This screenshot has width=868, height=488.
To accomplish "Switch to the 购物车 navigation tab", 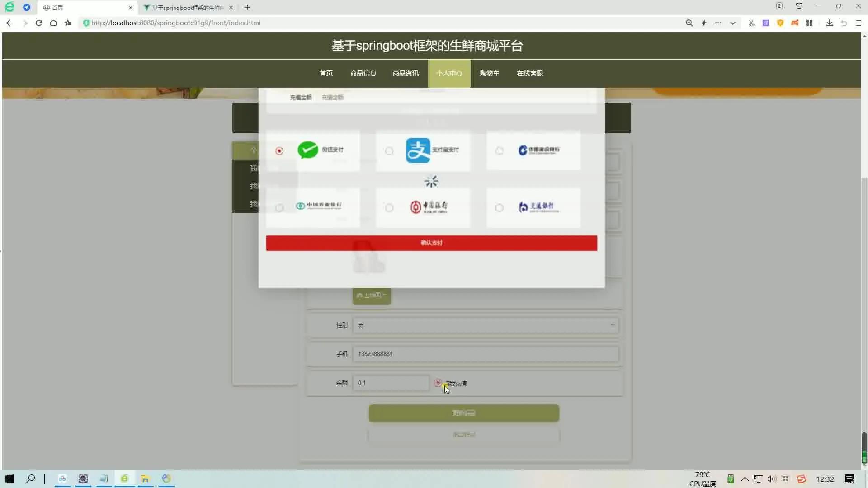I will coord(489,73).
